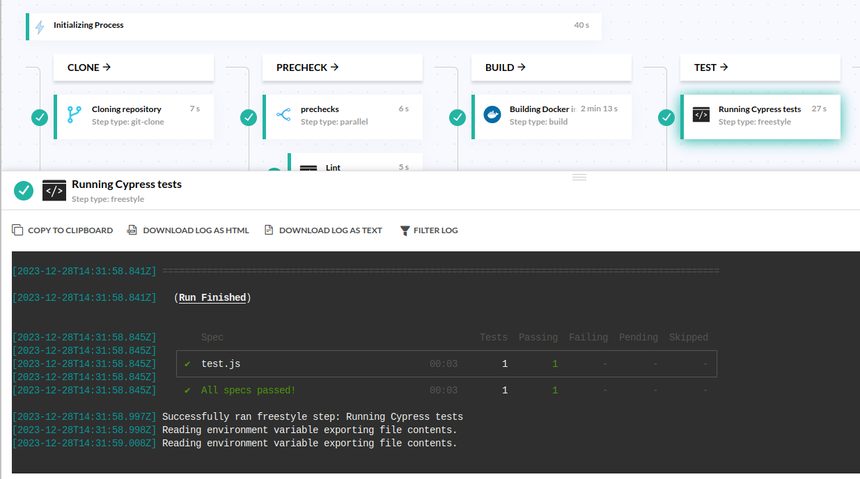Click the parallel prechecks share icon
Image resolution: width=860 pixels, height=479 pixels.
[282, 115]
